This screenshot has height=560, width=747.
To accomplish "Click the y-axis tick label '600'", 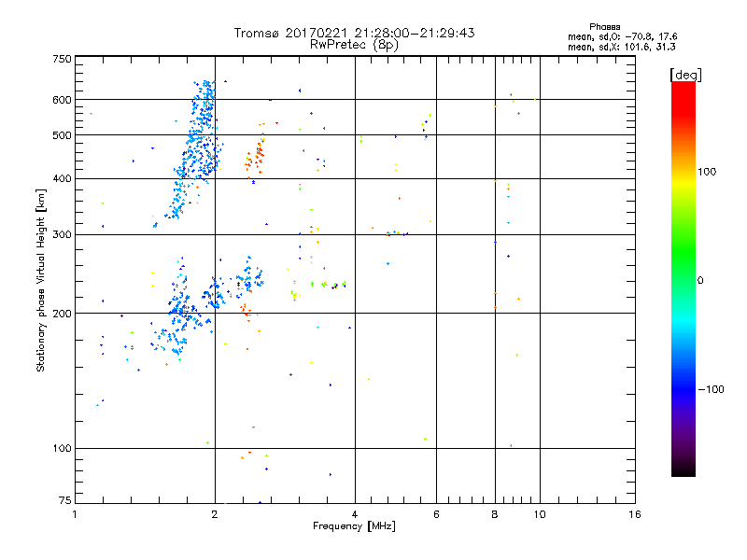I will 62,100.
